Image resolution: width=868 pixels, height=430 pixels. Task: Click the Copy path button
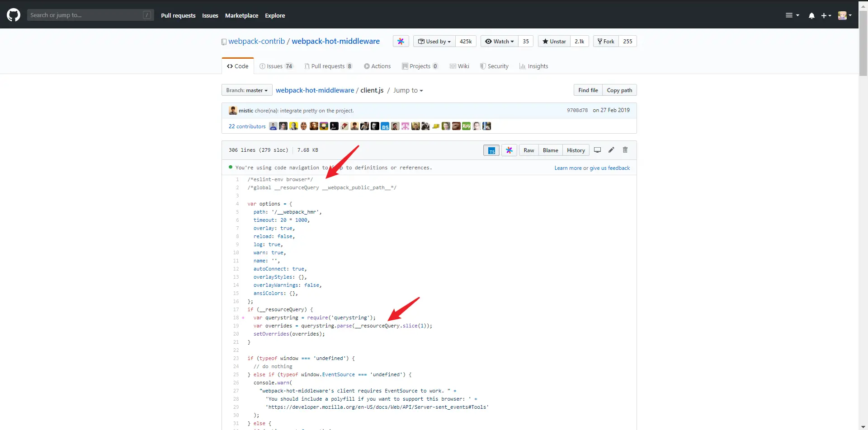click(619, 90)
